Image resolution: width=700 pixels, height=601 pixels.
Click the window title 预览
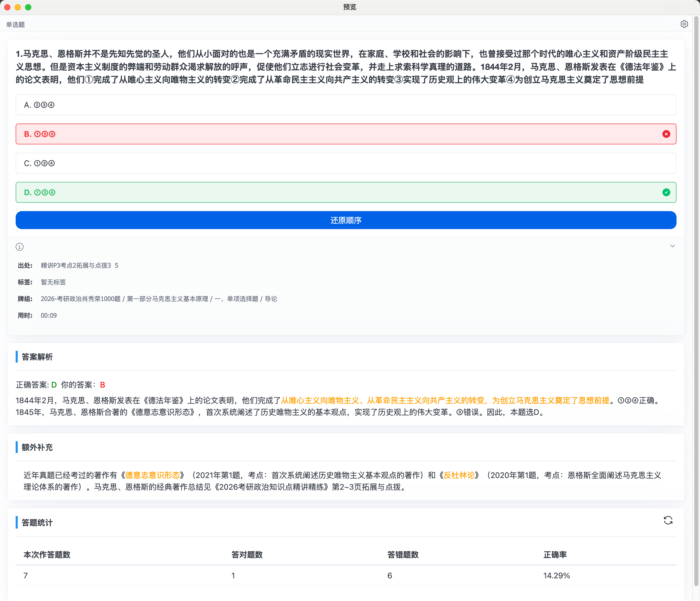click(x=350, y=7)
